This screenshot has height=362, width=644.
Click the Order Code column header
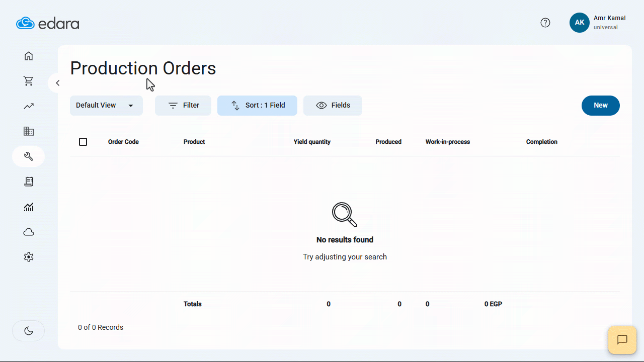123,142
